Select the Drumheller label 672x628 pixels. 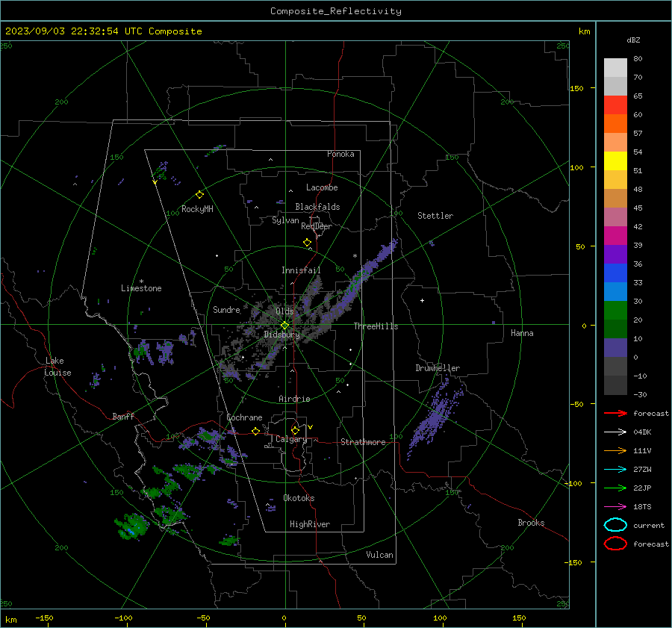[x=438, y=368]
